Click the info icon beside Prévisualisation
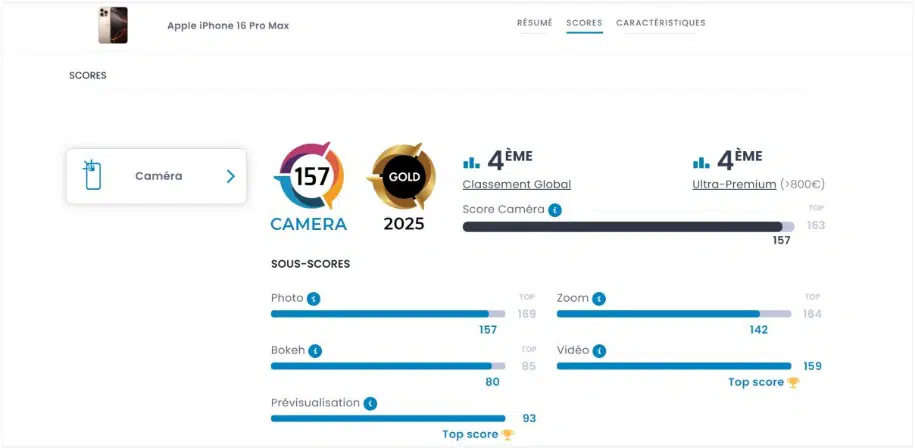 [x=370, y=404]
